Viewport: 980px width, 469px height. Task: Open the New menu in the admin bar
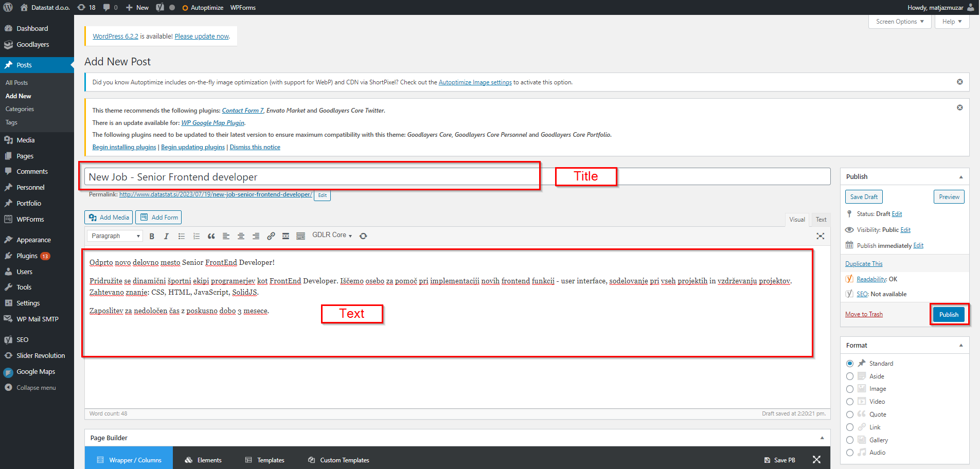click(x=137, y=7)
